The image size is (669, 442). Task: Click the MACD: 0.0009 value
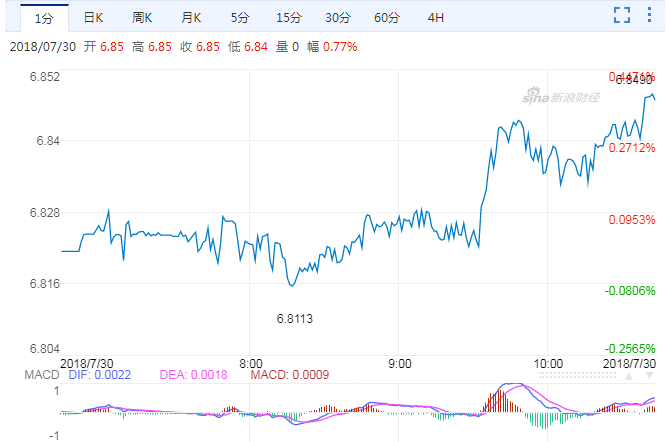(x=290, y=375)
